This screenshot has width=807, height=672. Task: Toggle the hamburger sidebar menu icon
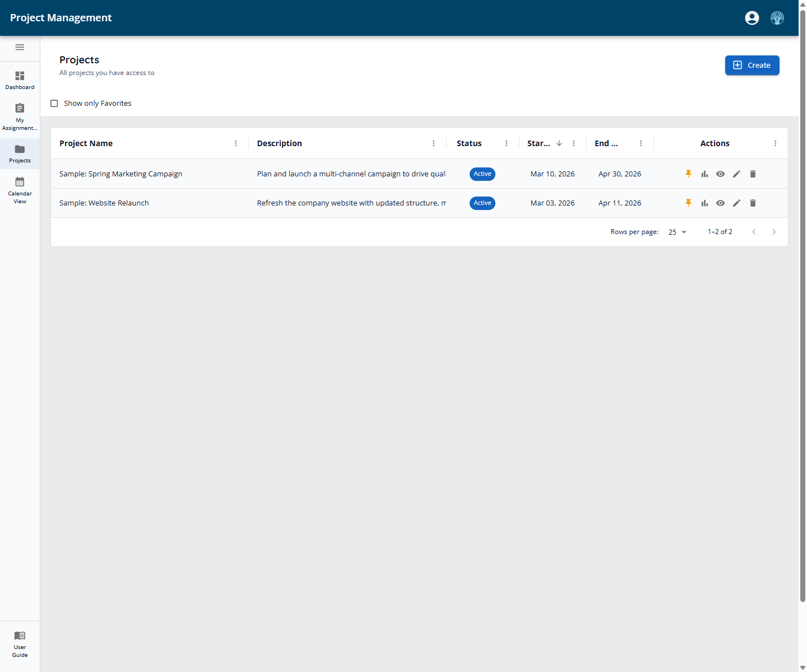(x=20, y=47)
